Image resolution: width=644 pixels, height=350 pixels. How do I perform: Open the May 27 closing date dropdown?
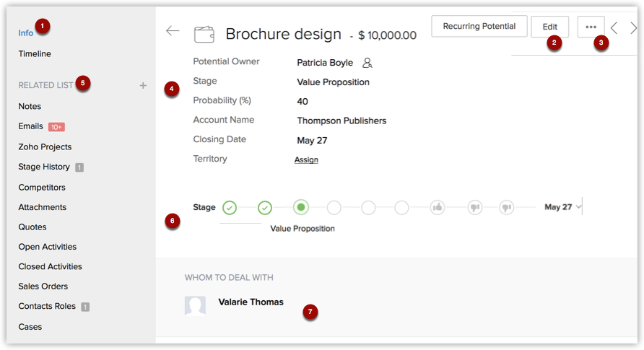pos(578,207)
